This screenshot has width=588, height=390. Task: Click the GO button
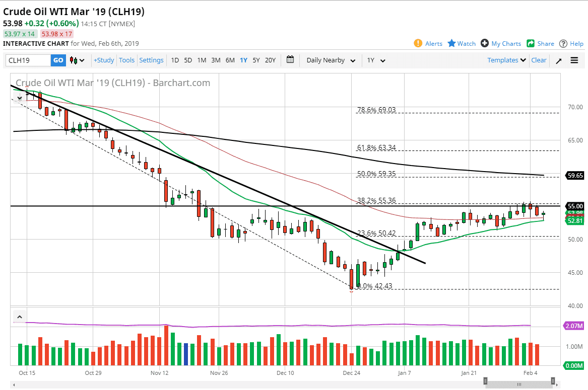coord(57,60)
